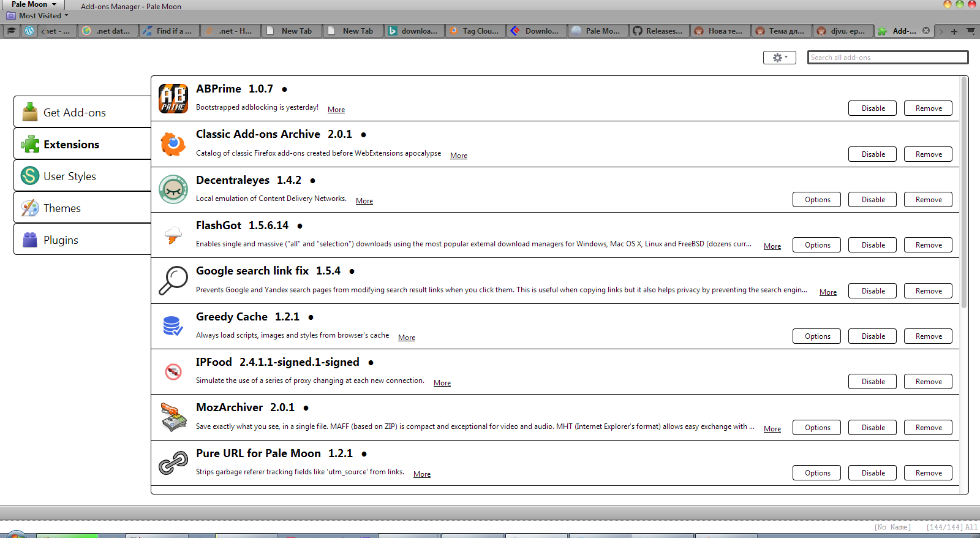Remove the Greedy Cache extension

pyautogui.click(x=929, y=336)
